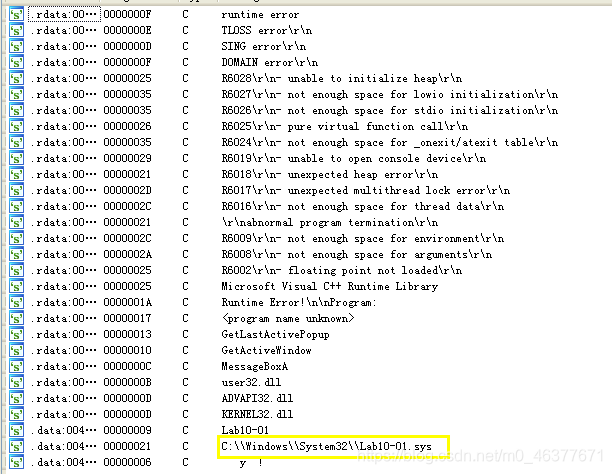
Task: Click length 00000029 of the R6019 row
Action: (127, 159)
